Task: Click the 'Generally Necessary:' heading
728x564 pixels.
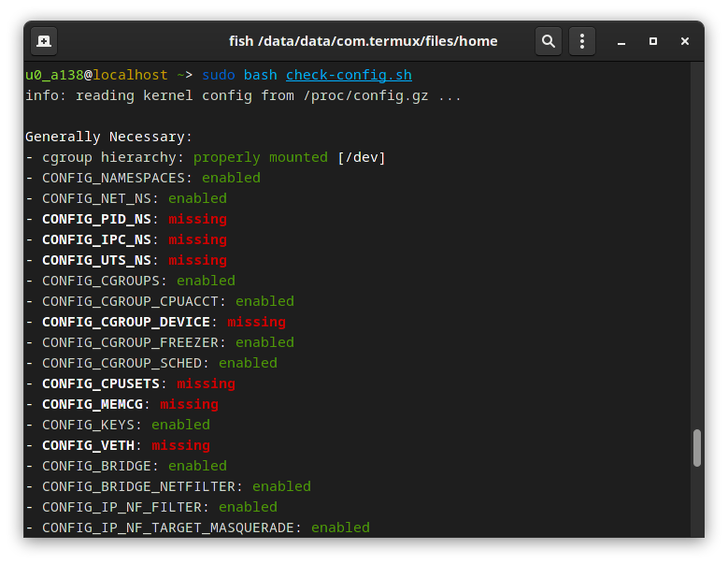Action: point(108,137)
